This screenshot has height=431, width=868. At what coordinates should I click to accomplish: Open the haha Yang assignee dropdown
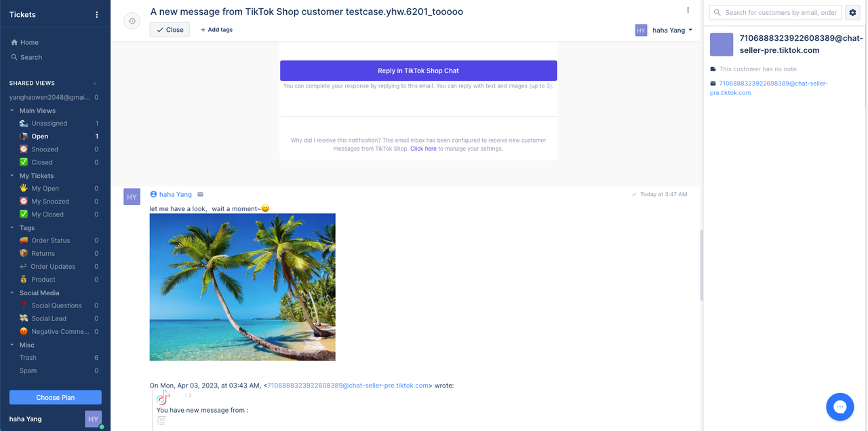point(664,30)
